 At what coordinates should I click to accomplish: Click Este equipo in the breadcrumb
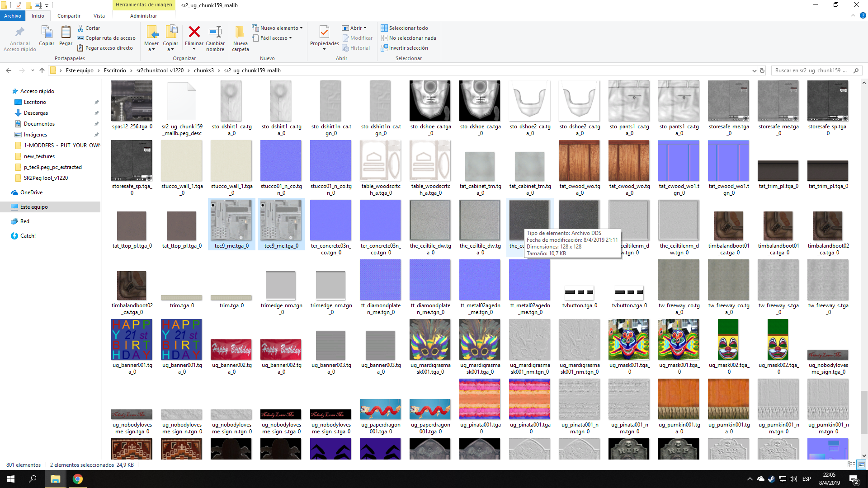(80, 70)
